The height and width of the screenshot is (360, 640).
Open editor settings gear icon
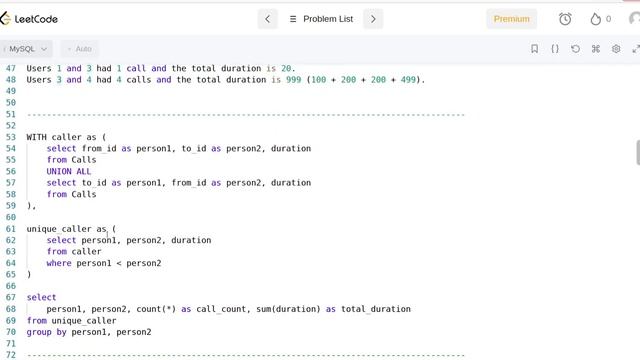pos(616,49)
